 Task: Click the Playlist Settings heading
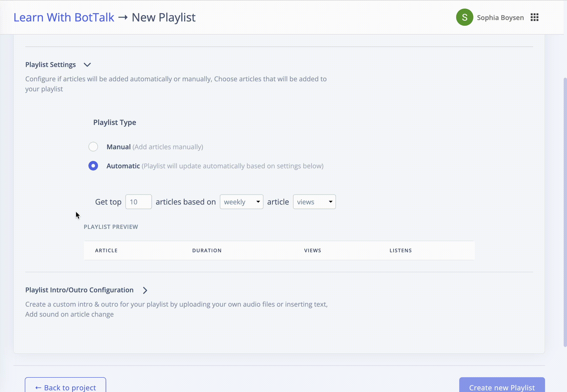[x=51, y=65]
